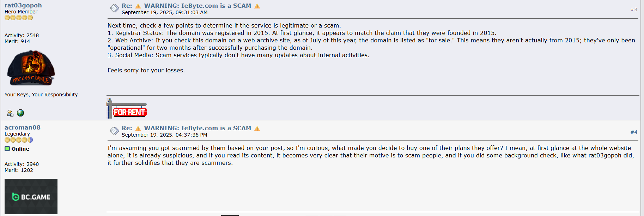Click the message icon beside post #4 title
This screenshot has height=216, width=644.
coord(114,131)
